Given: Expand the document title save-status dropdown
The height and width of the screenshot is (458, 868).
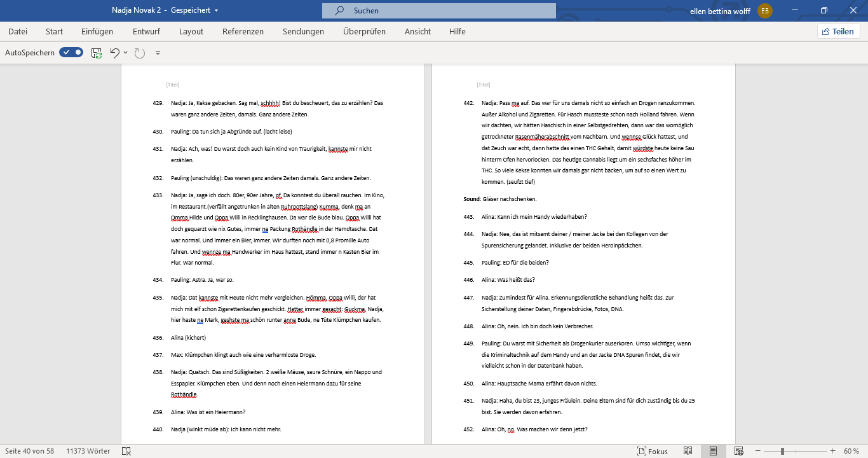Looking at the screenshot, I should (217, 11).
